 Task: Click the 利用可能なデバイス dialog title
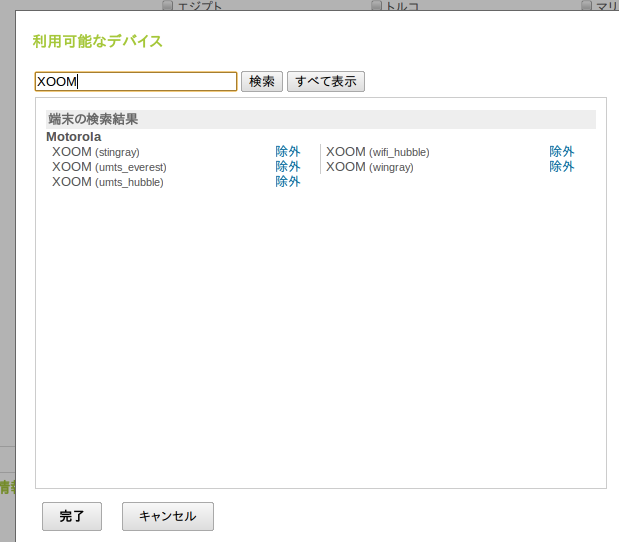tap(98, 41)
